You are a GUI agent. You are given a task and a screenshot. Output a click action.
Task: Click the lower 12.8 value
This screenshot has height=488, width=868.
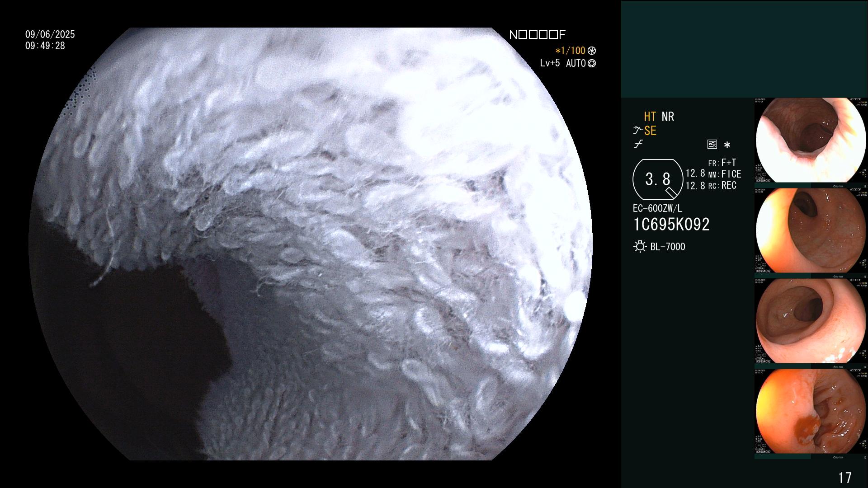click(695, 186)
